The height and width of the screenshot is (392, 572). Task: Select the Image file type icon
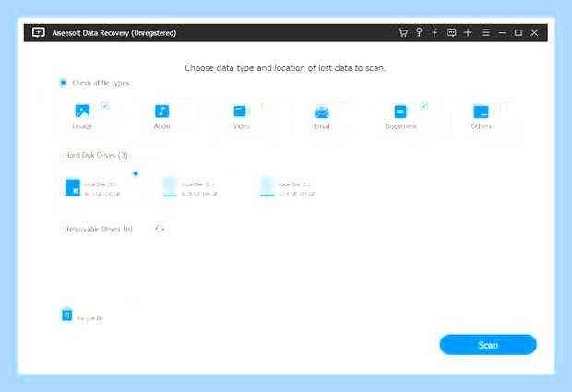pos(82,111)
